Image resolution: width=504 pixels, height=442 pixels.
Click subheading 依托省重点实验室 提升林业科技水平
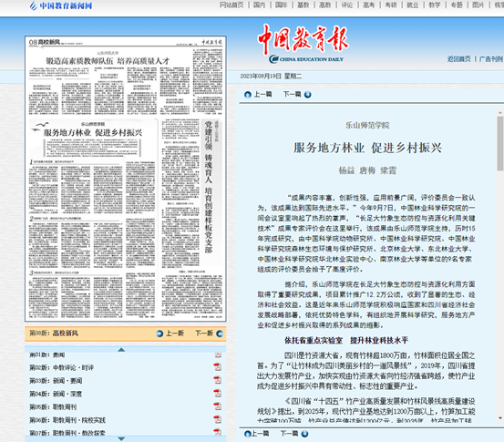point(346,341)
